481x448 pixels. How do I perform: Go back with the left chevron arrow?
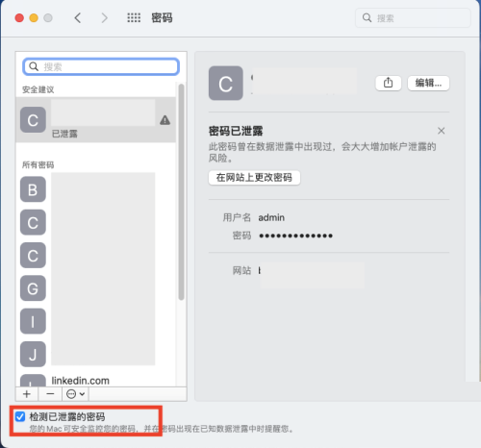click(78, 18)
